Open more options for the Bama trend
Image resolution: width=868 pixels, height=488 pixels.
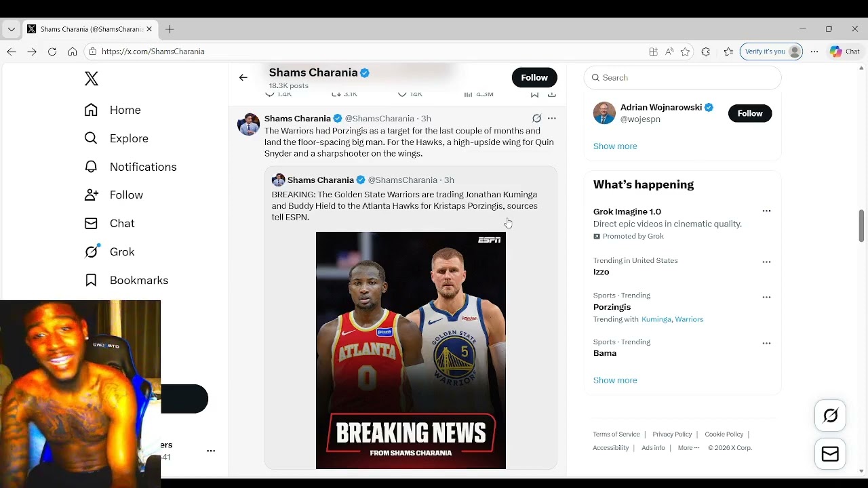tap(766, 343)
